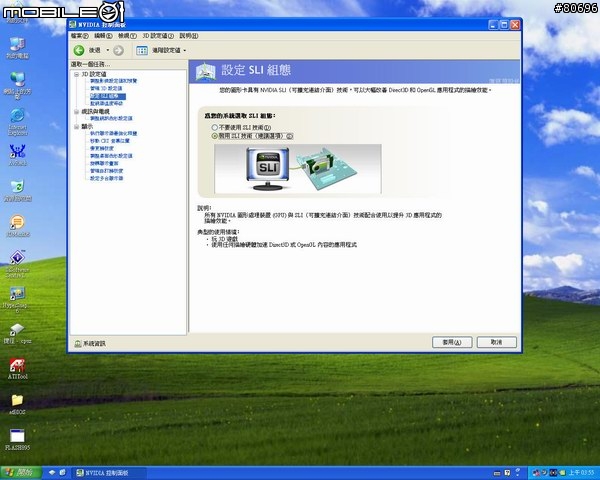Click the SLI page header icon
The width and height of the screenshot is (600, 480).
(x=205, y=71)
